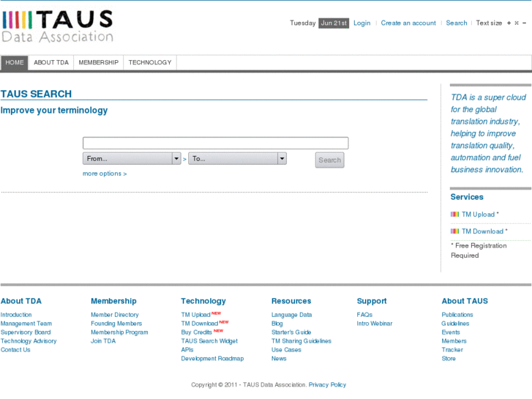The width and height of the screenshot is (532, 399).
Task: Open the TAUS Search Widget link
Action: point(209,341)
